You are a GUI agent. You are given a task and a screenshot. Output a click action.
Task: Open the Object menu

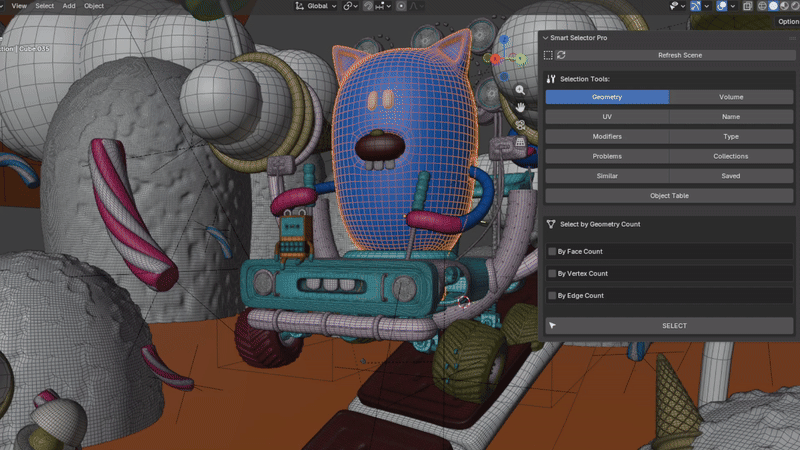pyautogui.click(x=94, y=6)
